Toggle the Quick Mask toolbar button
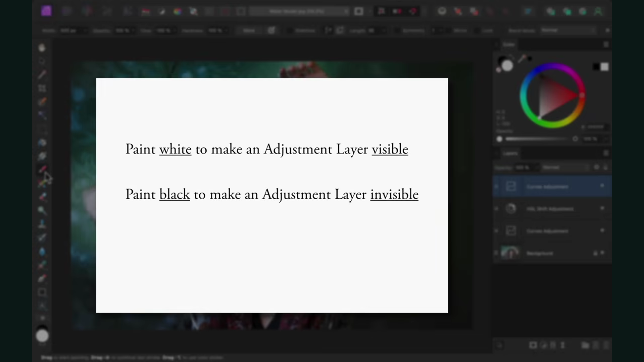644x362 pixels. 359,11
